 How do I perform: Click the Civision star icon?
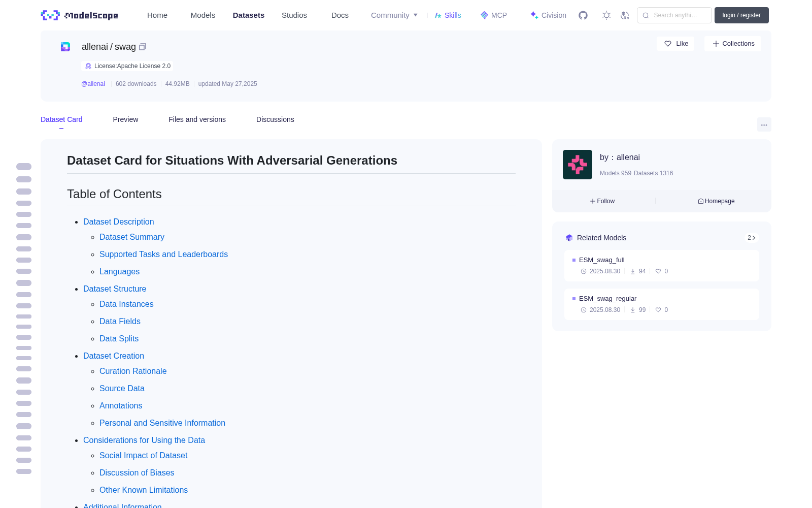tap(534, 15)
